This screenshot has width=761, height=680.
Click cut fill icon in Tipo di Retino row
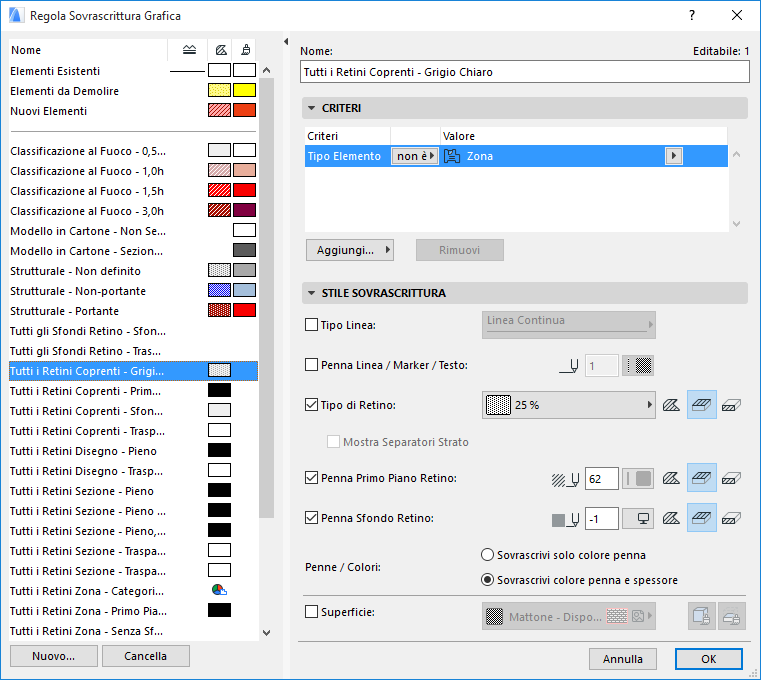pos(731,405)
